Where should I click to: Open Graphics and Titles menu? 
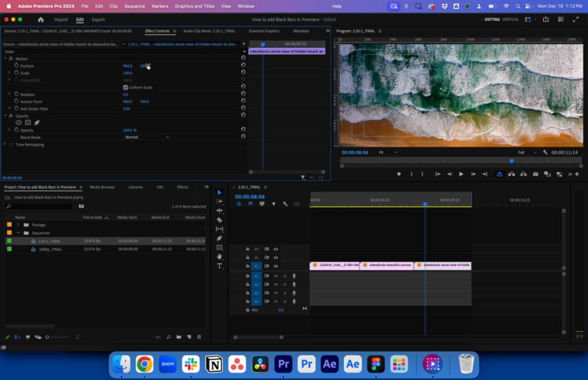(x=195, y=6)
